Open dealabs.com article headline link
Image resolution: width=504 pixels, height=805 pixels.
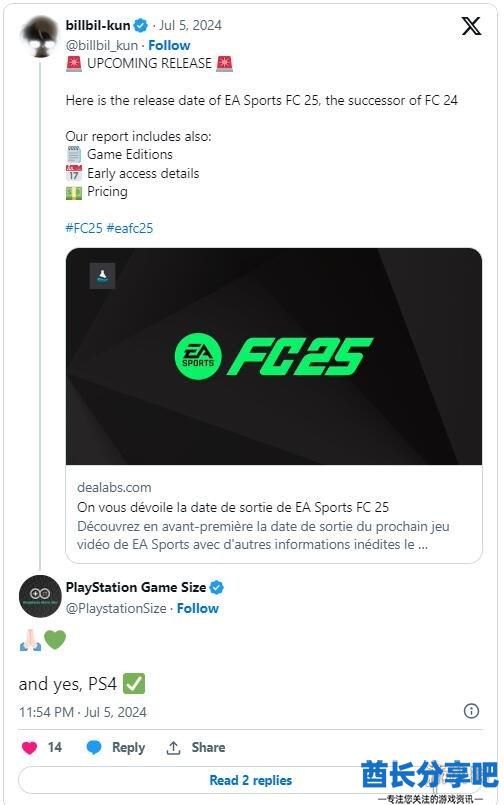pyautogui.click(x=233, y=507)
